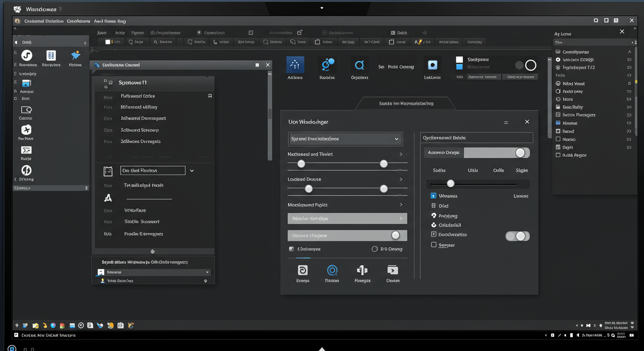
Task: Click the blue picture window icon in left sidebar
Action: coord(26,83)
